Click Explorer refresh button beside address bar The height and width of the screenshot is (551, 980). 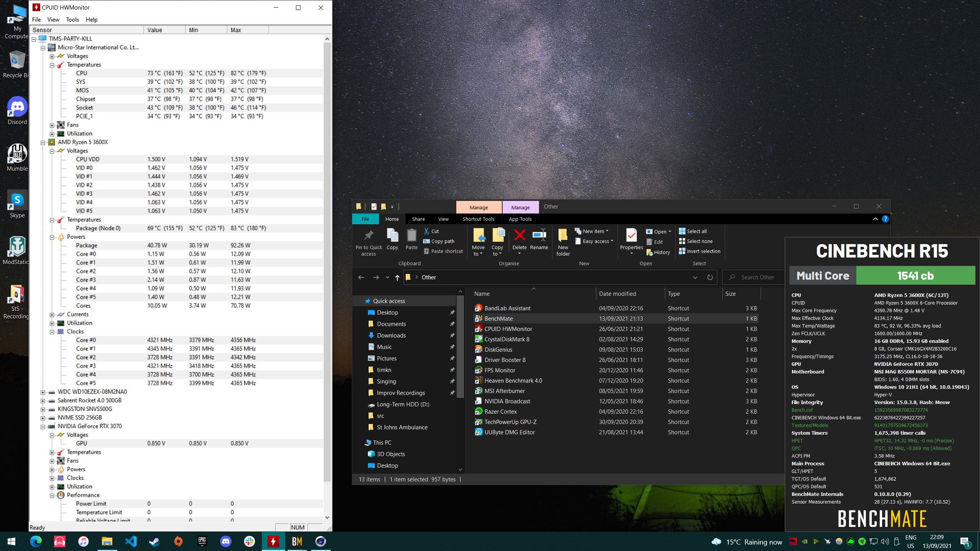tap(710, 277)
